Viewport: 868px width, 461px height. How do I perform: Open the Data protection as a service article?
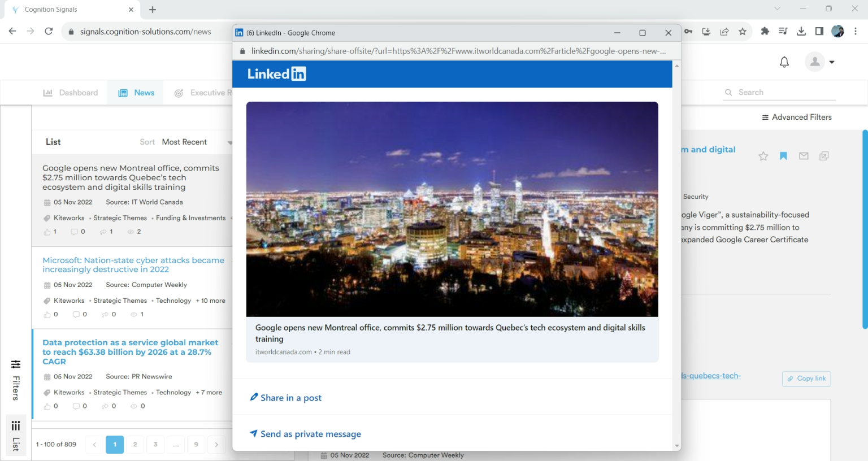130,351
